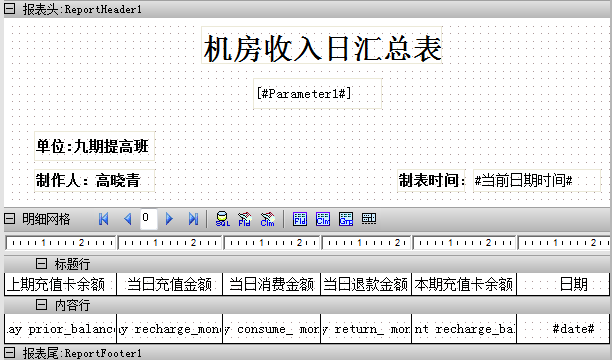Open the Fld table fields icon
The image size is (612, 360).
click(x=300, y=219)
